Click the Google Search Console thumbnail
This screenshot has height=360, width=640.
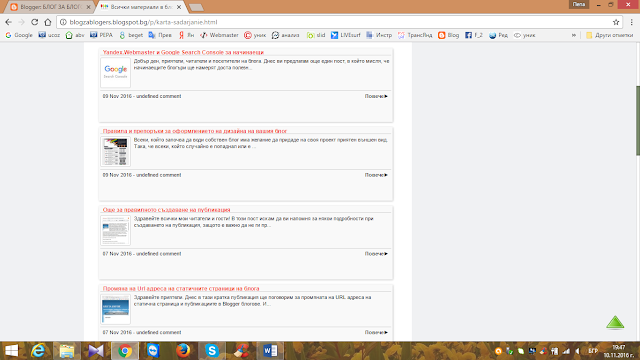coord(116,72)
